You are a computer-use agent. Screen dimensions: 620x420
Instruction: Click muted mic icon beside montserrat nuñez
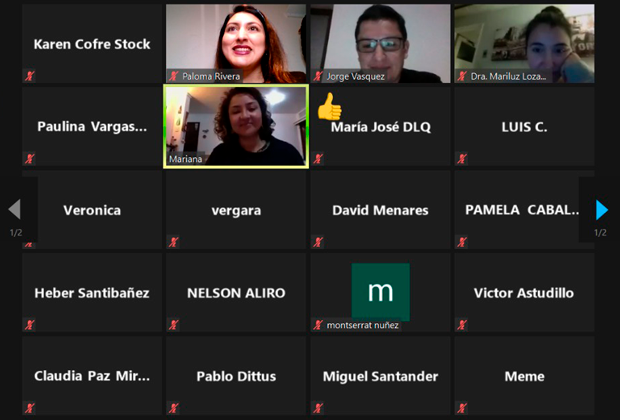tap(318, 325)
